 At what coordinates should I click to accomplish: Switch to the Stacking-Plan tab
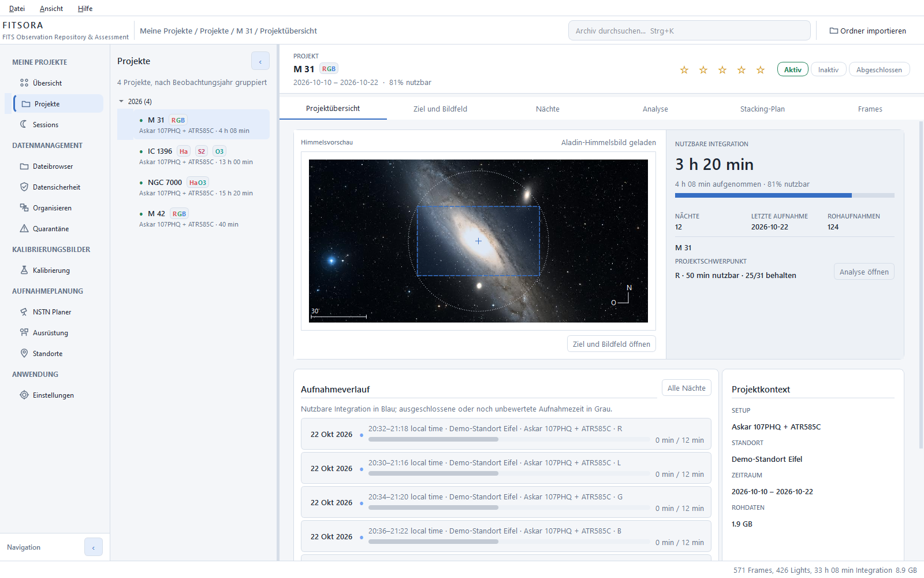coord(762,109)
